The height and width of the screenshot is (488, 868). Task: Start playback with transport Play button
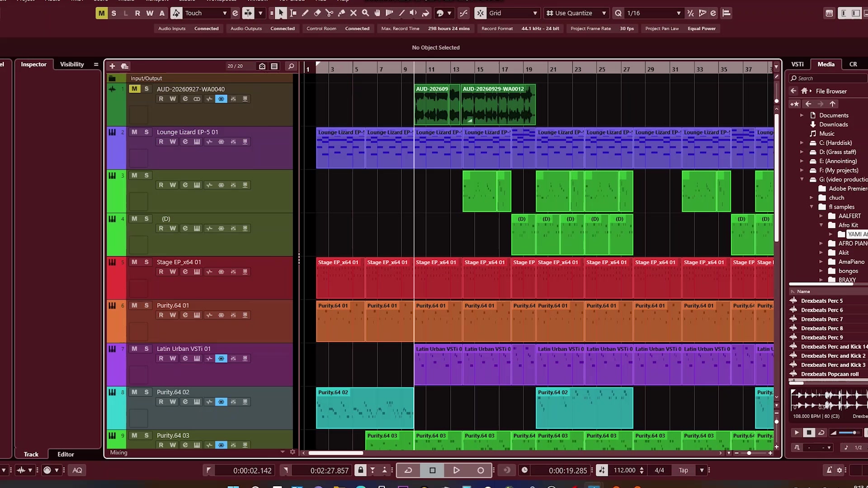[456, 470]
